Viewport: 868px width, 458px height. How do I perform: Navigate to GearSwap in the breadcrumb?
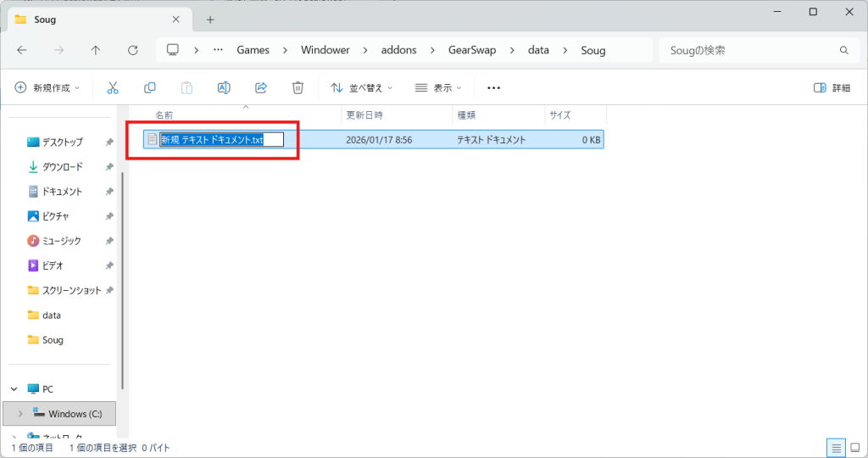pos(471,50)
